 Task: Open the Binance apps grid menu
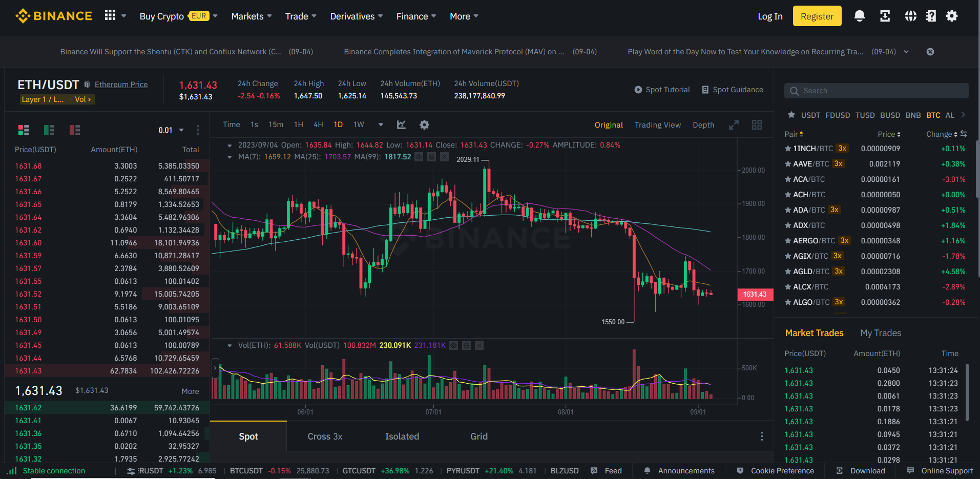[110, 15]
